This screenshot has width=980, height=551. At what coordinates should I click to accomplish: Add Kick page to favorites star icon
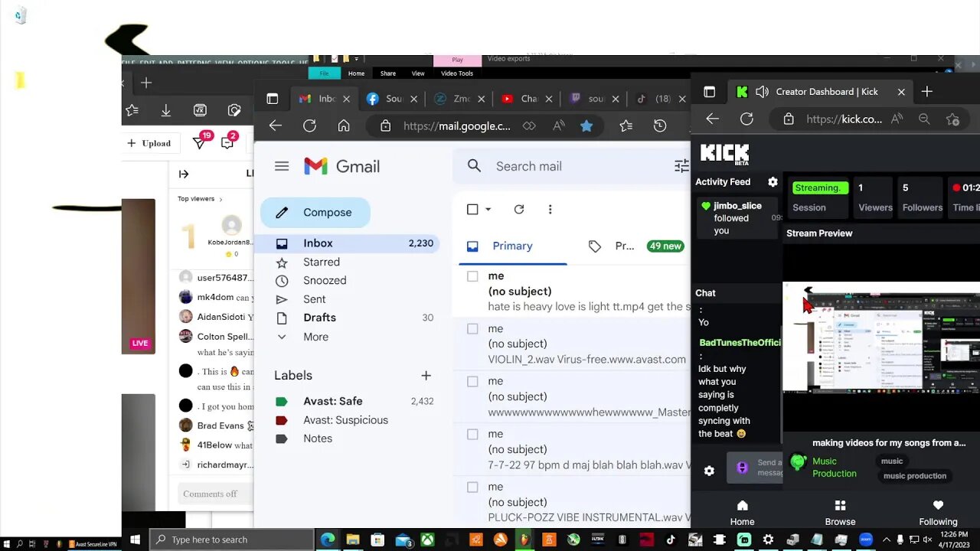pyautogui.click(x=953, y=119)
